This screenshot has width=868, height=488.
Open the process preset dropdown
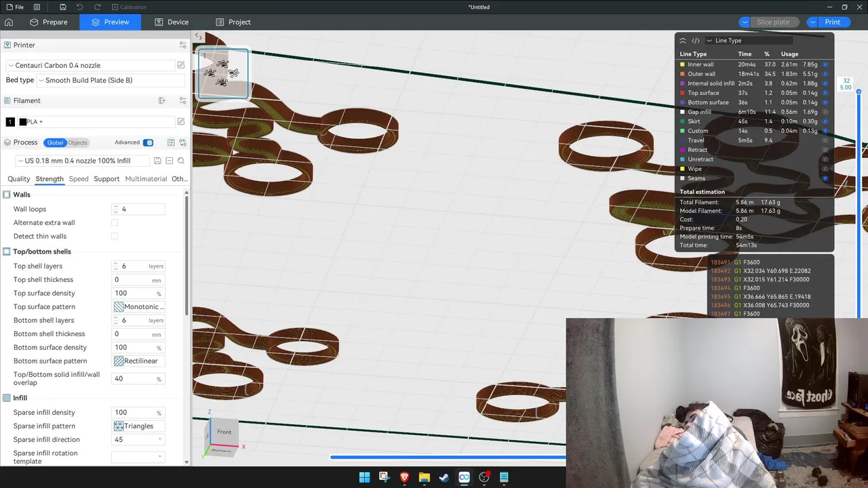coord(83,161)
